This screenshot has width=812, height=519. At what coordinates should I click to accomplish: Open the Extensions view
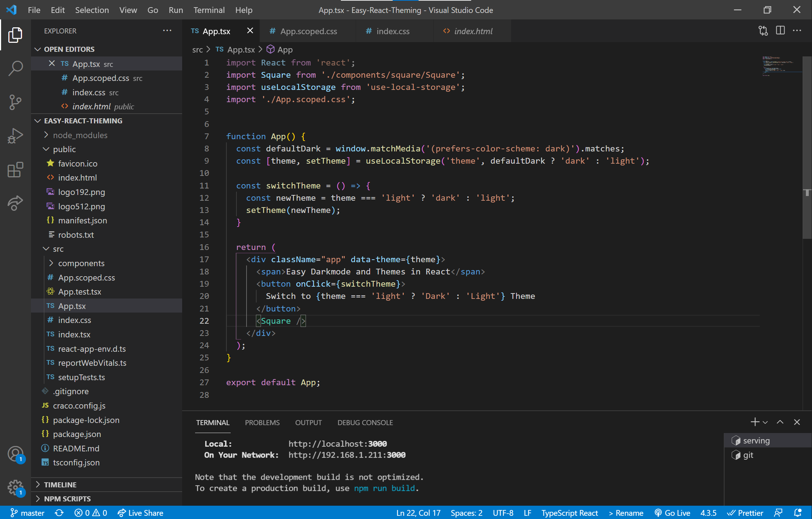tap(15, 170)
